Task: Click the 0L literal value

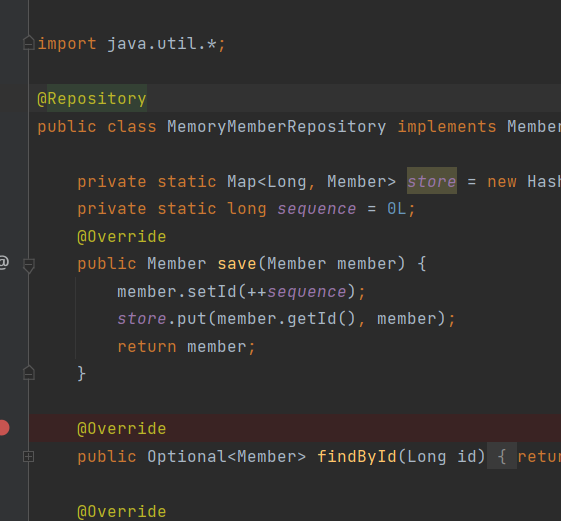Action: pyautogui.click(x=397, y=209)
